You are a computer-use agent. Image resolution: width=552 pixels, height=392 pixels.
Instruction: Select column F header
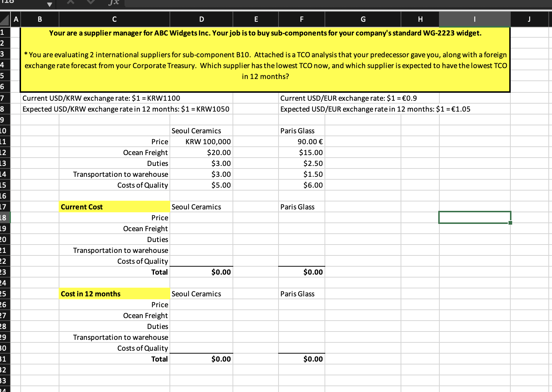[302, 19]
